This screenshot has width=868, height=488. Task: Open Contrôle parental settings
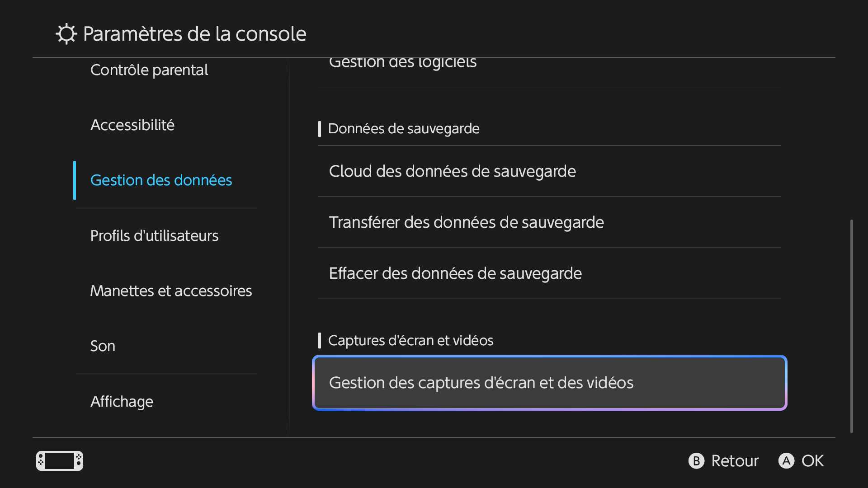click(x=149, y=70)
